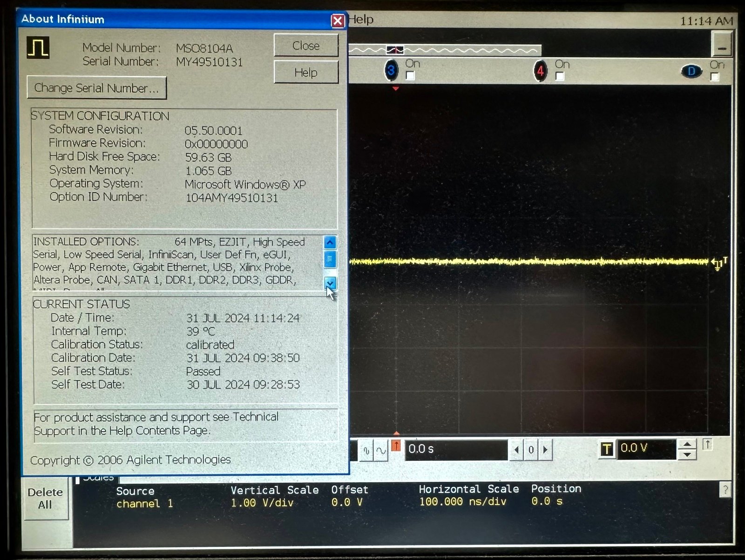
Task: Click the hard disk free space 59.63 GB
Action: pyautogui.click(x=208, y=157)
